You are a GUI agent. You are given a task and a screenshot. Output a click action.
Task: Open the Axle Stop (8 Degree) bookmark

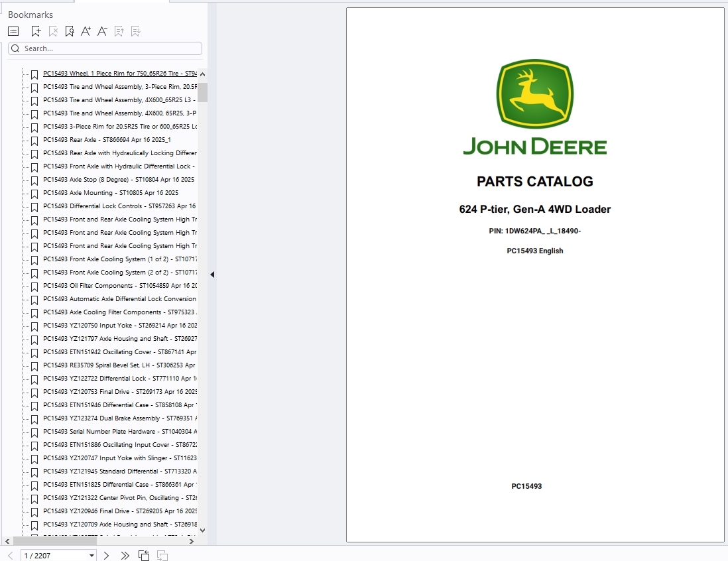click(119, 180)
